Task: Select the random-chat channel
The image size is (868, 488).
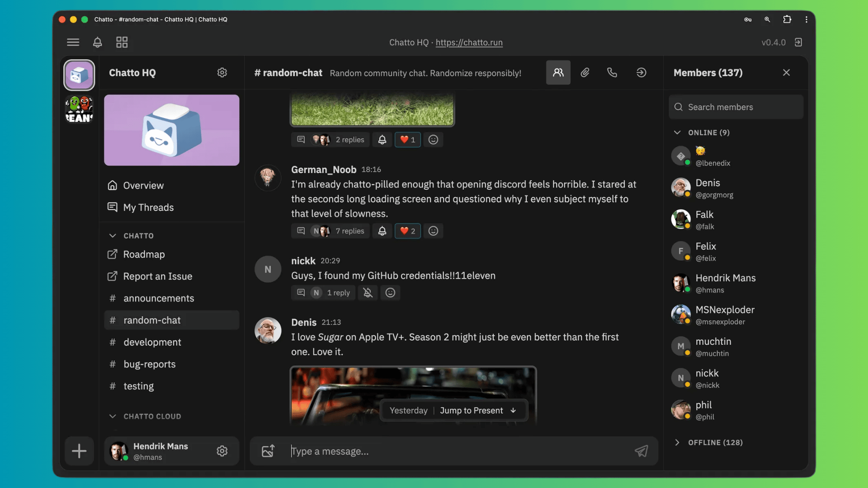Action: tap(172, 320)
